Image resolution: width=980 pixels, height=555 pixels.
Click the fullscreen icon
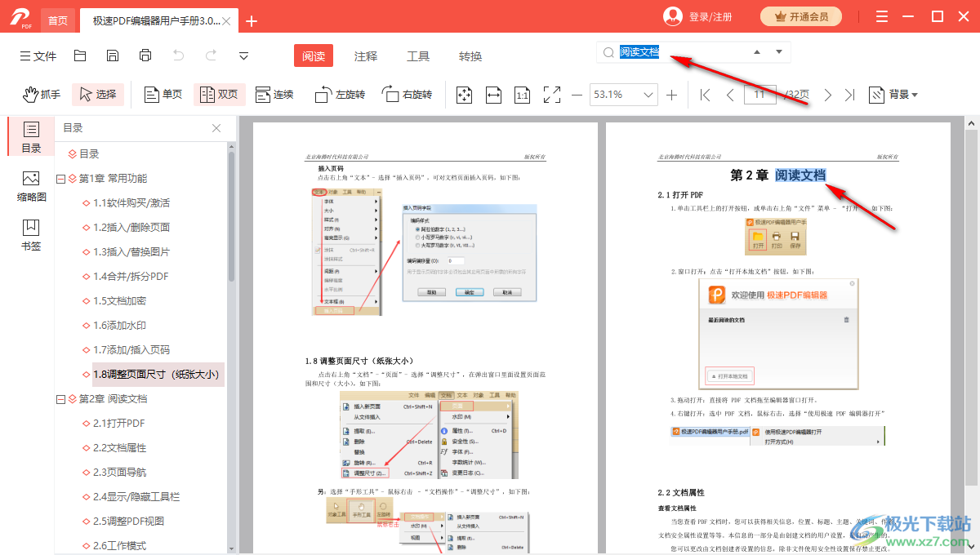click(x=552, y=95)
